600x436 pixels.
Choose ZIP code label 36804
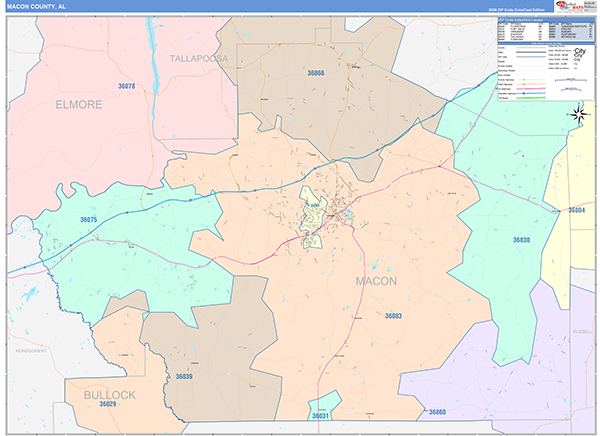pos(576,210)
